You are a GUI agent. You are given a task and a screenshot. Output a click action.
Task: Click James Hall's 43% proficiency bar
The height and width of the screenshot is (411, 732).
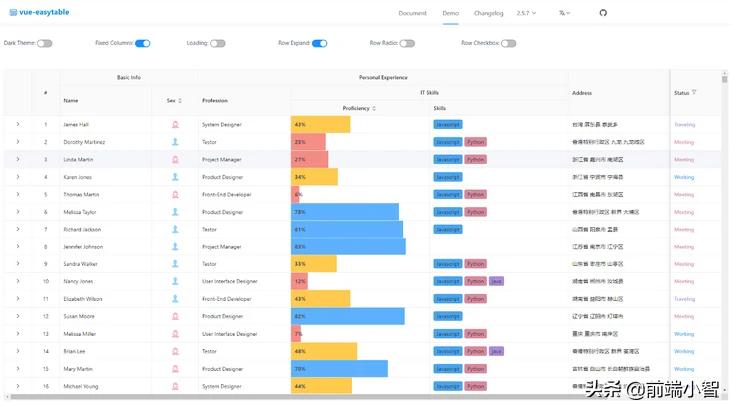320,124
